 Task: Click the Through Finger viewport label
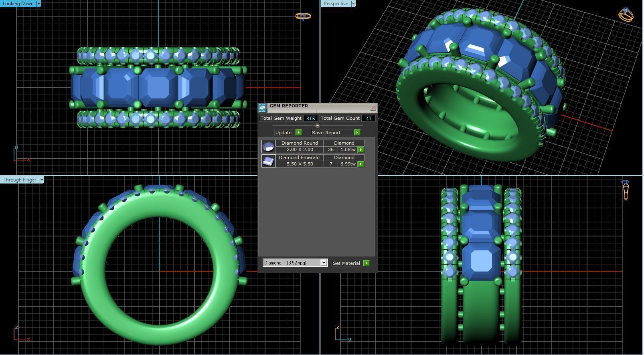pos(20,180)
